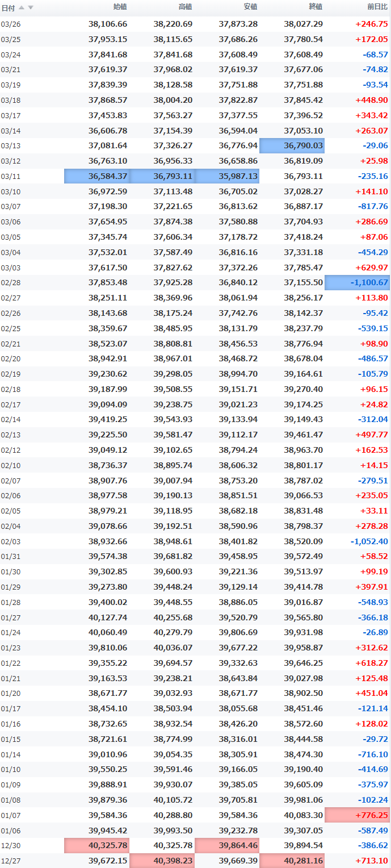Select highlighted closing price 36,790.03
The height and width of the screenshot is (868, 391).
pyautogui.click(x=292, y=145)
